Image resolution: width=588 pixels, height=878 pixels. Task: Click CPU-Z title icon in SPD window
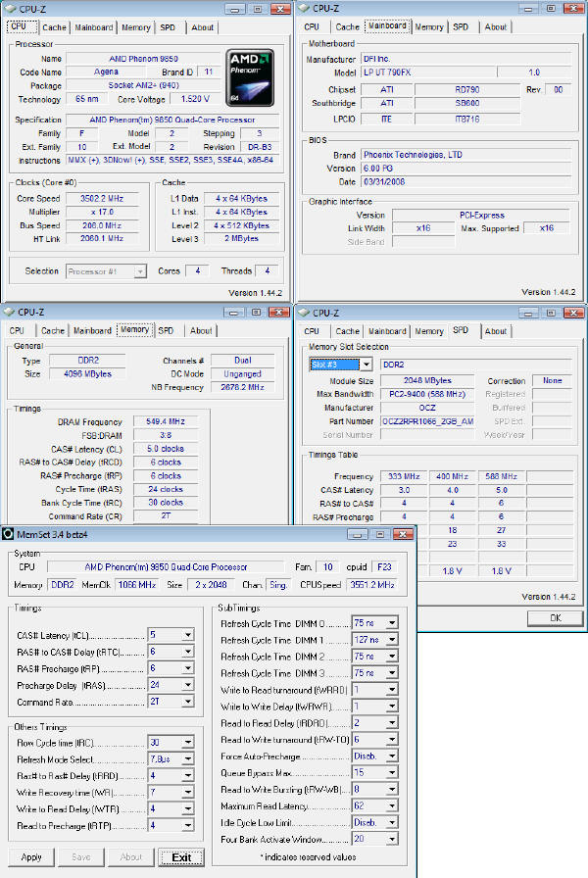click(x=304, y=313)
